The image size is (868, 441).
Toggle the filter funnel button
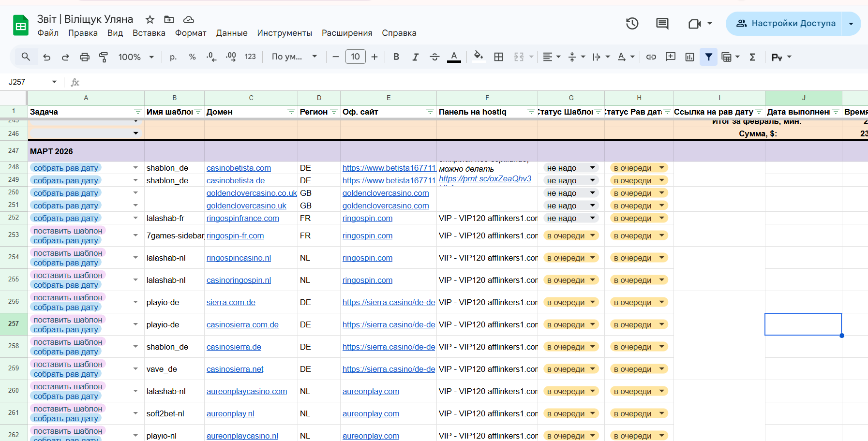[x=708, y=57]
